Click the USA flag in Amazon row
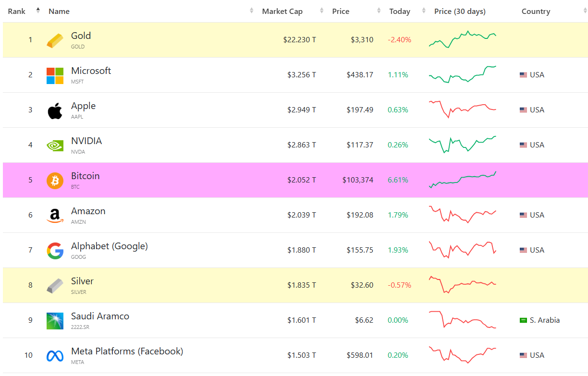The width and height of the screenshot is (588, 376). coord(523,215)
